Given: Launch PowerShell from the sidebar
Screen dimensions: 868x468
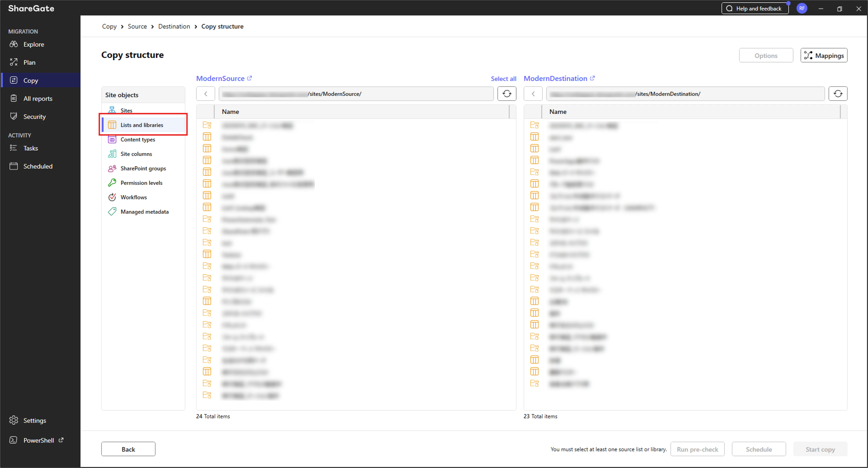Looking at the screenshot, I should pos(39,440).
